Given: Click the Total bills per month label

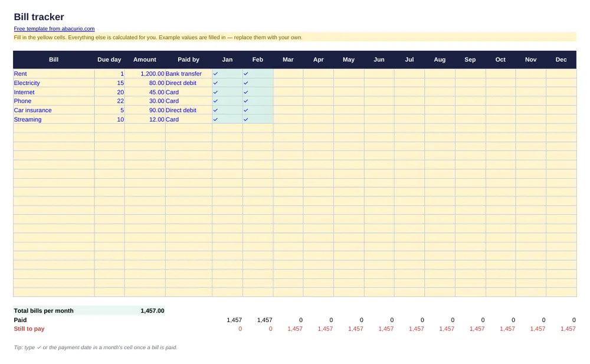Looking at the screenshot, I should coord(44,311).
